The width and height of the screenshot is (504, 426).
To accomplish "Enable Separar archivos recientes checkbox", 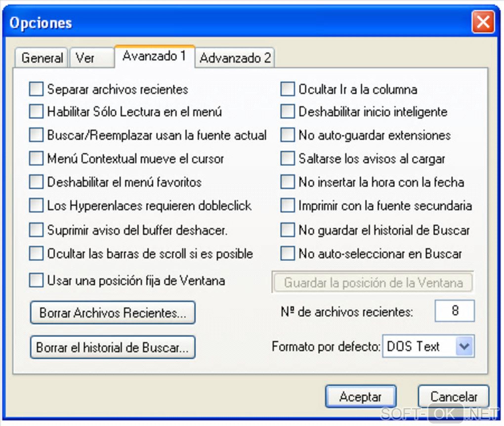I will [37, 89].
